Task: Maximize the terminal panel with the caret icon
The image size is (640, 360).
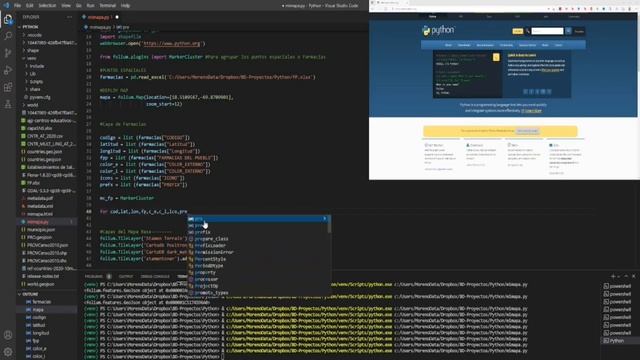Action: pyautogui.click(x=626, y=276)
